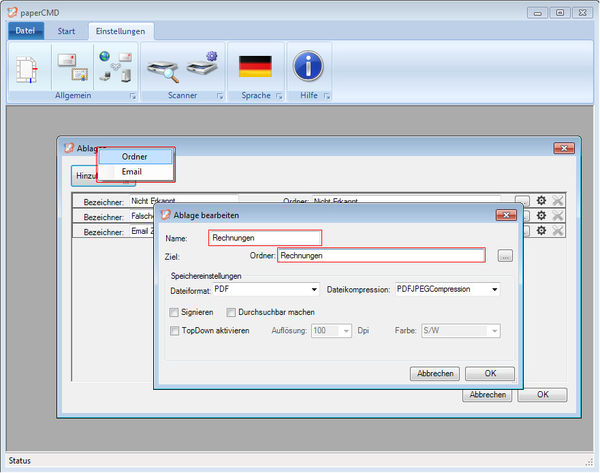The image size is (600, 473).
Task: Open the scanner preview magnifier icon
Action: 163,71
